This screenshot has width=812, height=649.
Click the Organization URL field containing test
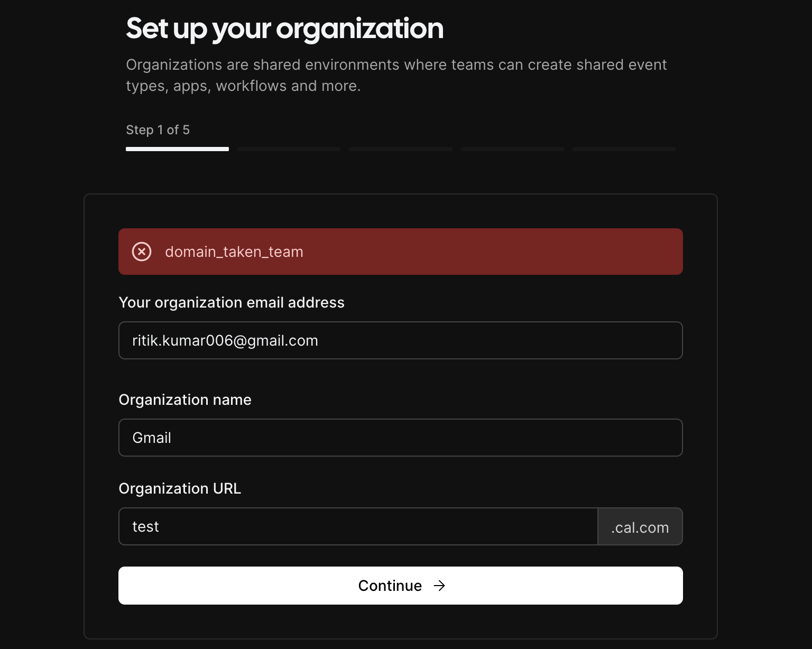[358, 526]
